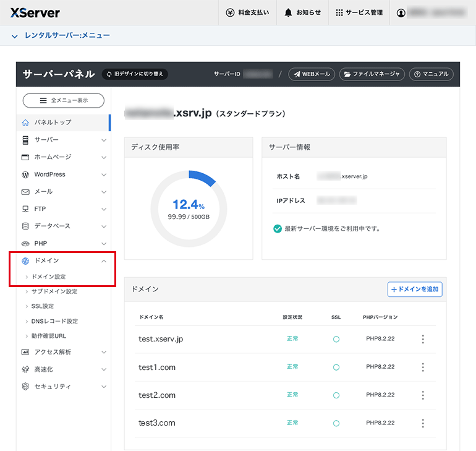Open the WEBメール button
The image size is (476, 451).
point(312,74)
